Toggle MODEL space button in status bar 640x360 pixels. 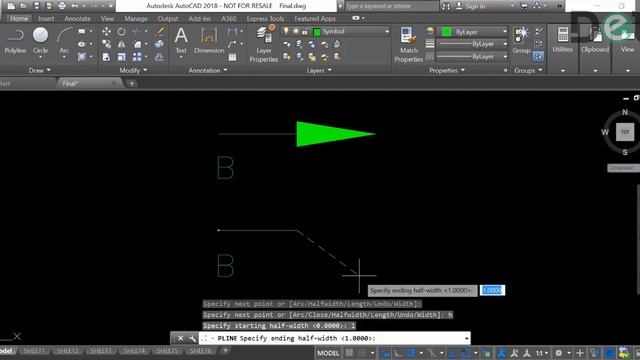pos(328,353)
